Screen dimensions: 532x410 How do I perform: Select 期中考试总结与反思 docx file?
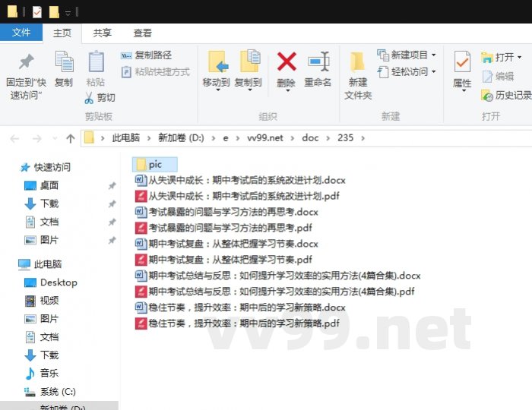(277, 276)
